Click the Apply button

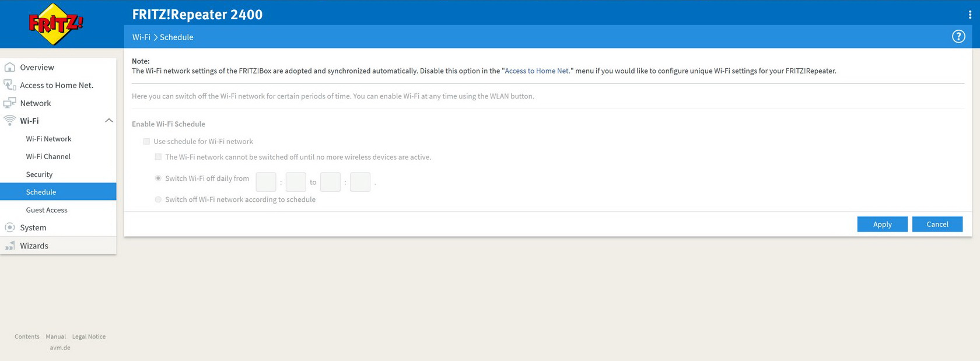882,224
